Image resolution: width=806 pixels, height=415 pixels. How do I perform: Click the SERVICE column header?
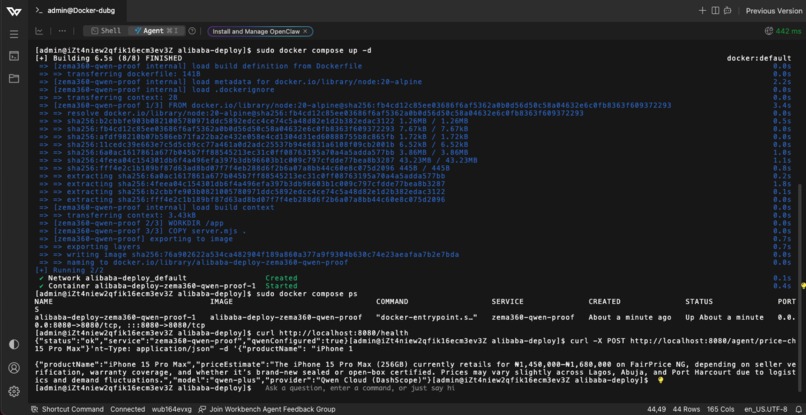(507, 301)
